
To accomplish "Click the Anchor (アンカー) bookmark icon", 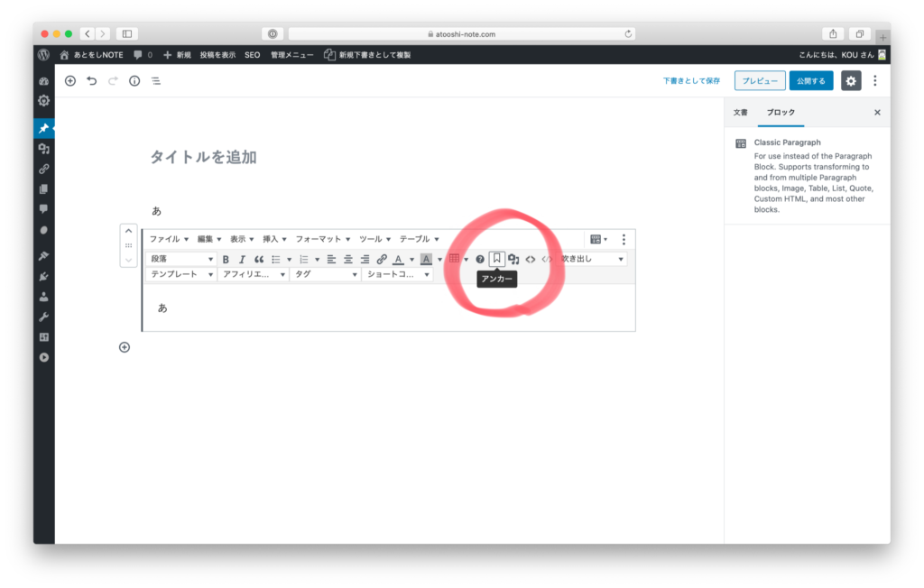I will pos(496,259).
